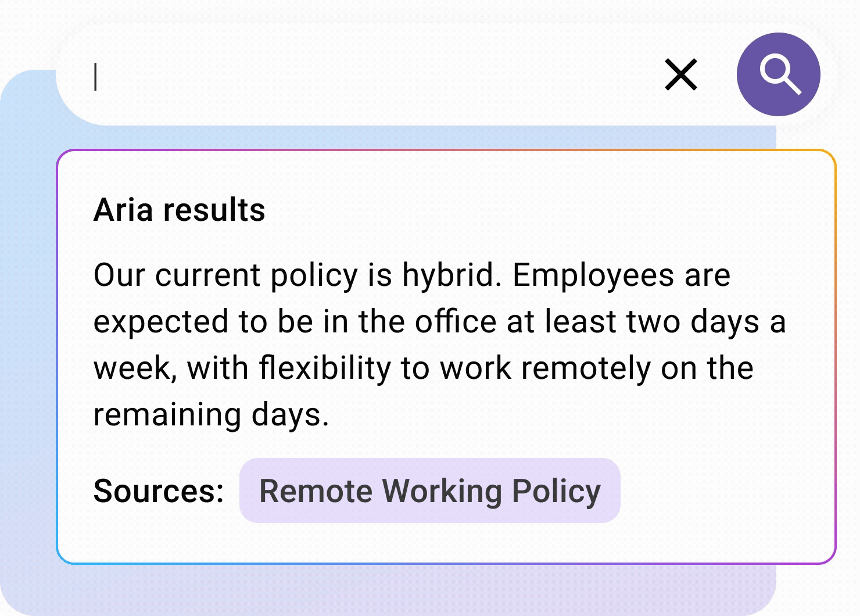Click the word Employees in the answer

593,275
